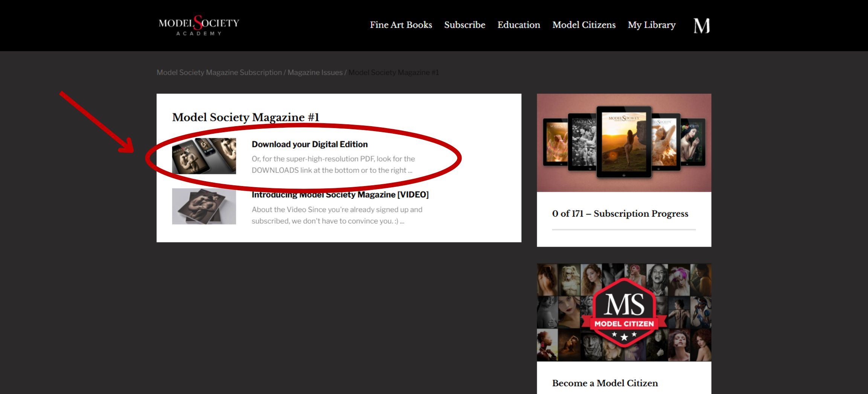Open the Digital Edition lesson thumbnail
Viewport: 868px width, 394px height.
pos(204,156)
